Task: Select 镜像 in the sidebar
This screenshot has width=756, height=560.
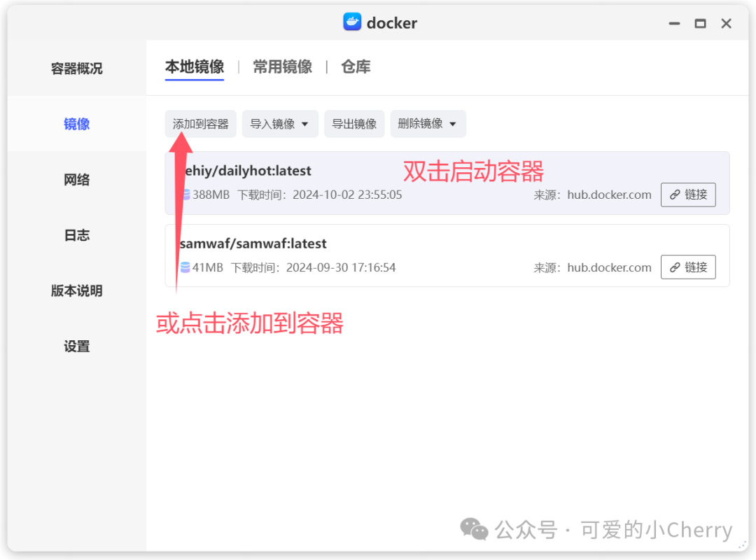Action: tap(77, 124)
